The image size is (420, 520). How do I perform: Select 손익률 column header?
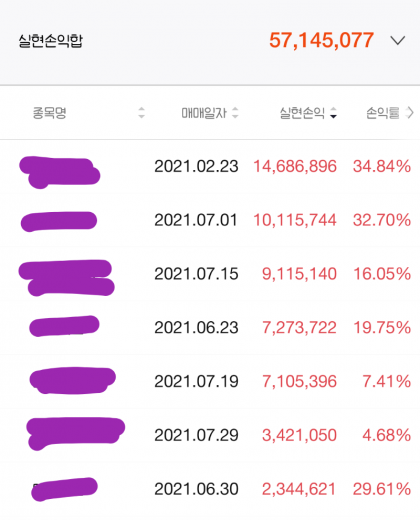pyautogui.click(x=383, y=113)
